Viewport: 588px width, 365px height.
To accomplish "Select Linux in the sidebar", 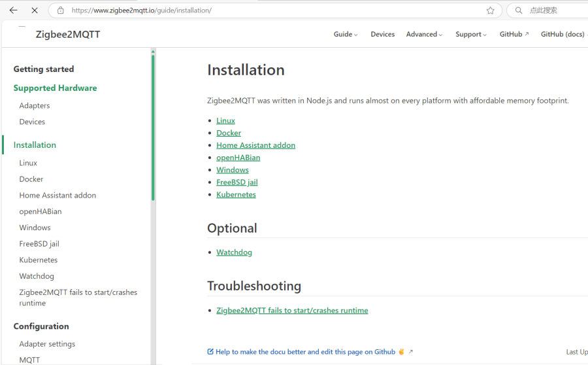I will click(x=28, y=163).
